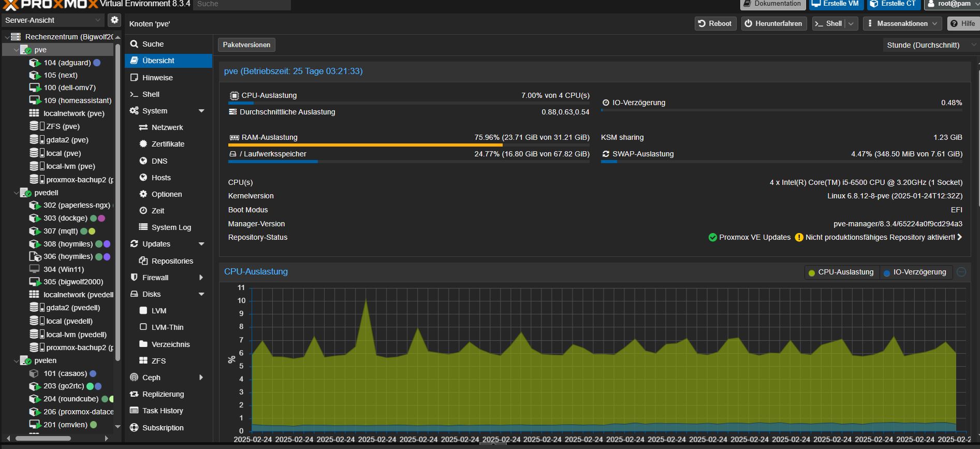This screenshot has width=980, height=449.
Task: Click the Netzwerk icon in node menu
Action: point(143,127)
